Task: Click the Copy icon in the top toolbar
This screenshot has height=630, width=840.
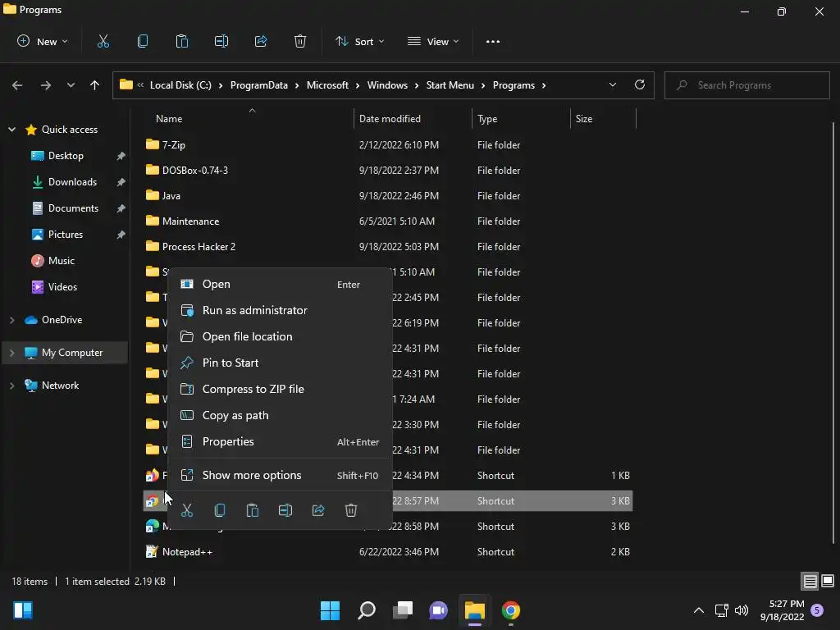Action: [143, 41]
